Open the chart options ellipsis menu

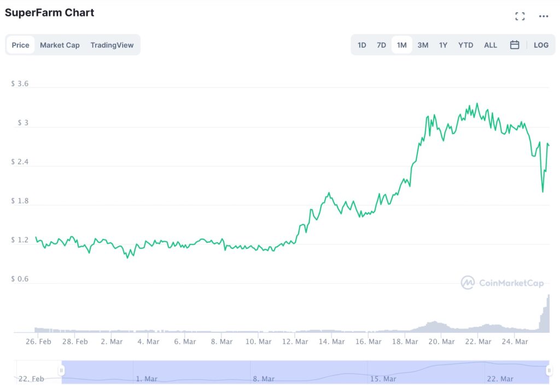544,16
